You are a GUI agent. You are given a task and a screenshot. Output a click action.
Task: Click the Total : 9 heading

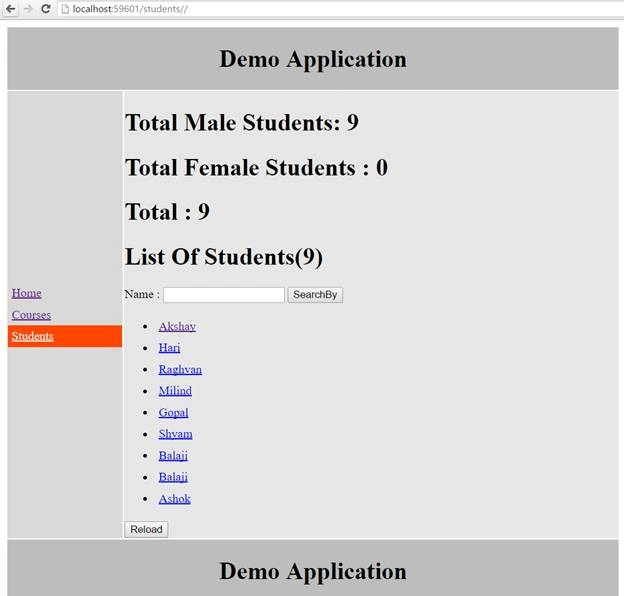coord(167,212)
